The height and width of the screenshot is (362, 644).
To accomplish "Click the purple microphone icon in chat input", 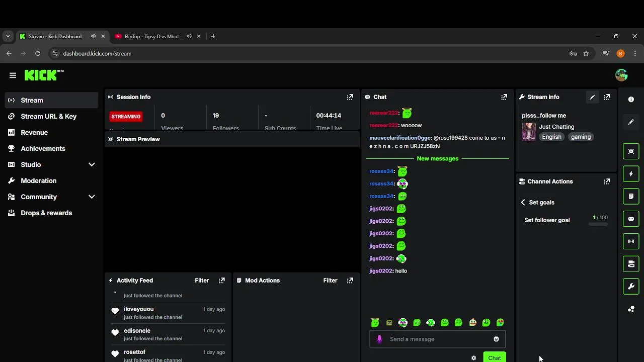I will pos(379,339).
